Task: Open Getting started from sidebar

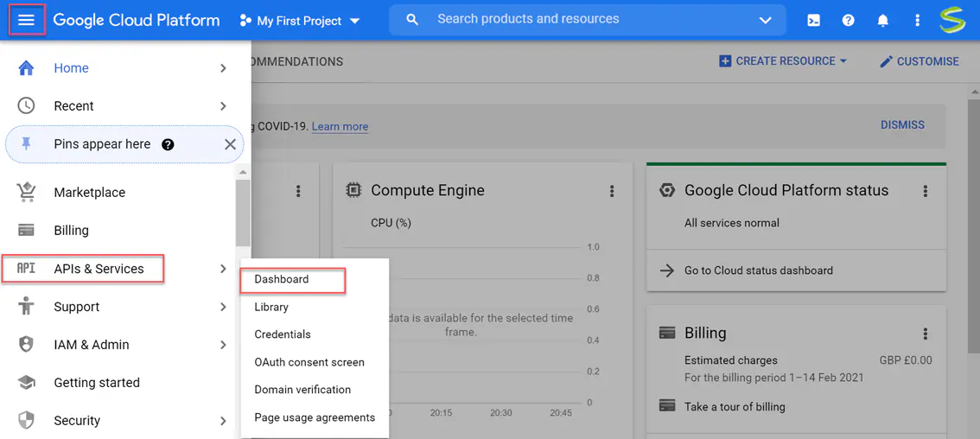Action: coord(97,383)
